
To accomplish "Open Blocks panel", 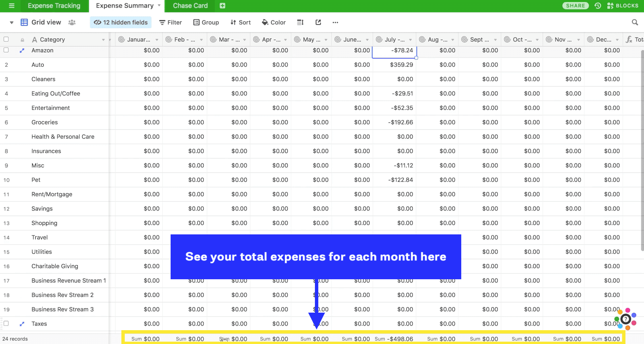I will click(623, 6).
